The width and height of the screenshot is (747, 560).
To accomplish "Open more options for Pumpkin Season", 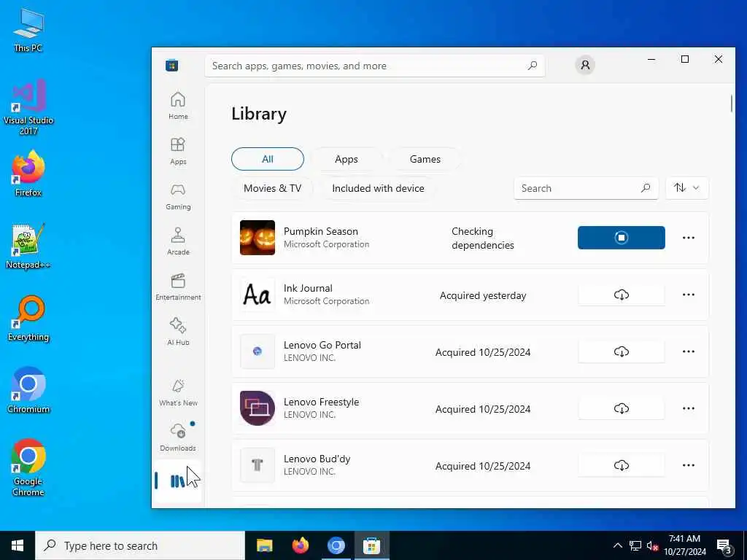I will tap(689, 238).
